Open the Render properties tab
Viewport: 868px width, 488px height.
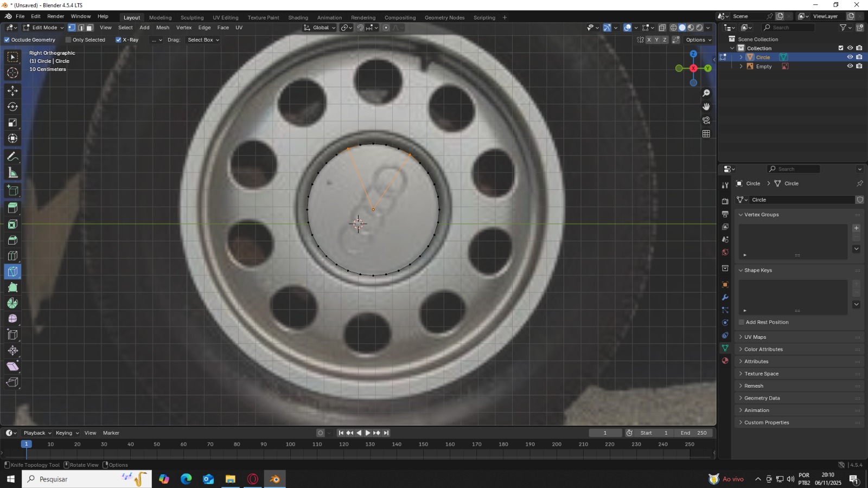click(725, 201)
